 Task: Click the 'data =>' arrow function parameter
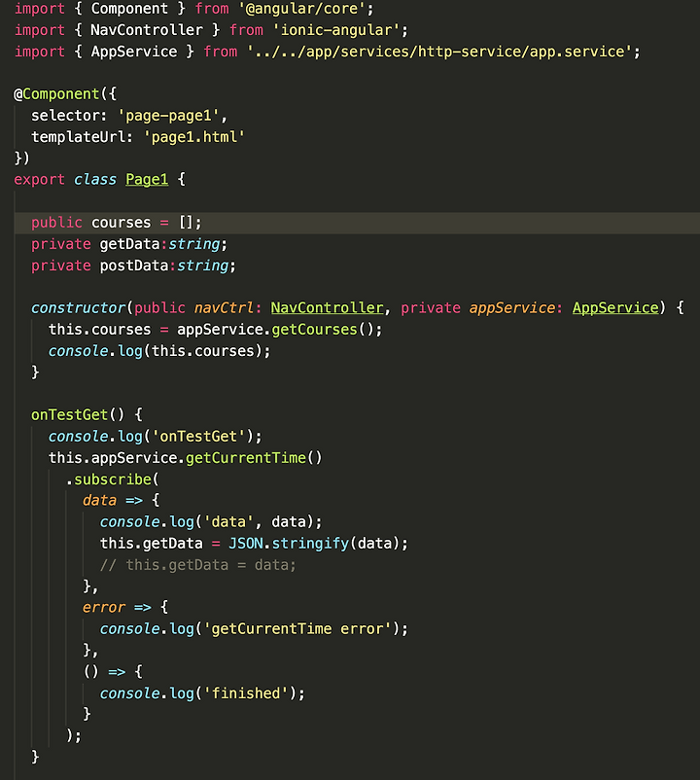click(113, 501)
